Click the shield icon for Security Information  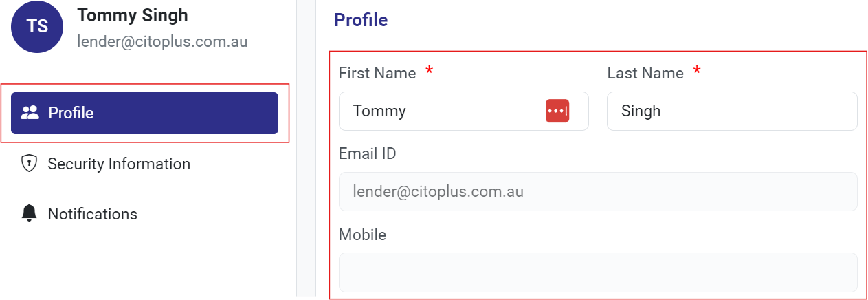[29, 164]
